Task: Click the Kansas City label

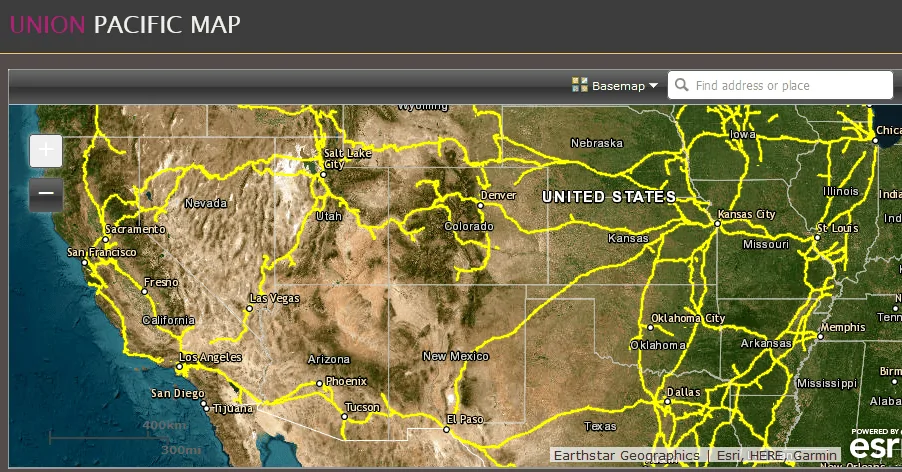Action: pyautogui.click(x=747, y=214)
